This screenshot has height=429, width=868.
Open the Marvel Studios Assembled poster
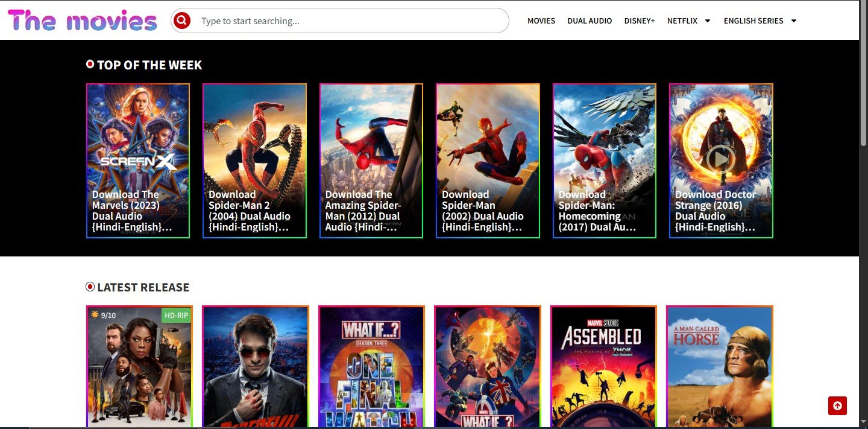603,367
